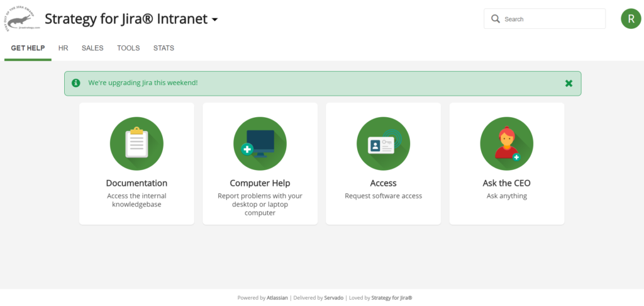
Task: Click the info icon in the banner
Action: click(76, 82)
